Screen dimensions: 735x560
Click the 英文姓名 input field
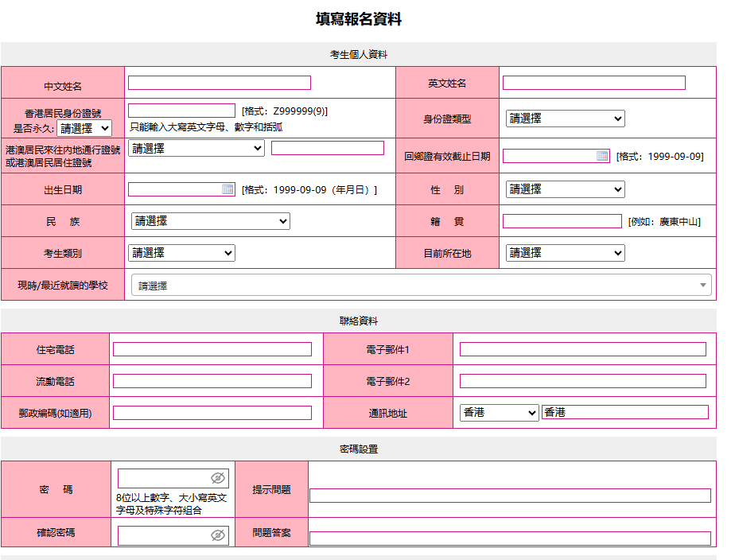point(593,83)
